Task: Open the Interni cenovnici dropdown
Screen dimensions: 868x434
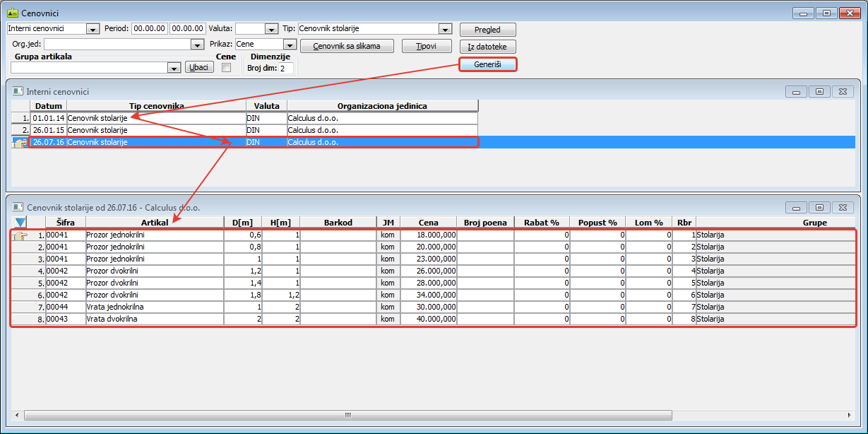Action: (x=93, y=29)
